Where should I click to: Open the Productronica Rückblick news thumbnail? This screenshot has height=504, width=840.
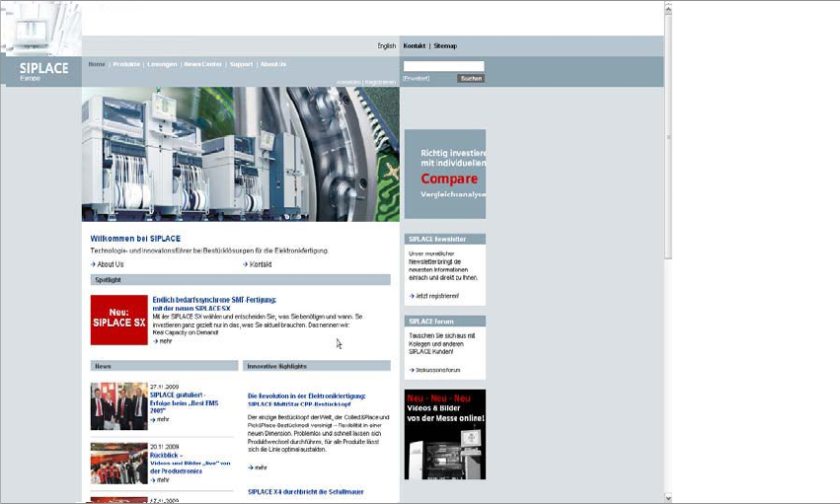point(118,464)
